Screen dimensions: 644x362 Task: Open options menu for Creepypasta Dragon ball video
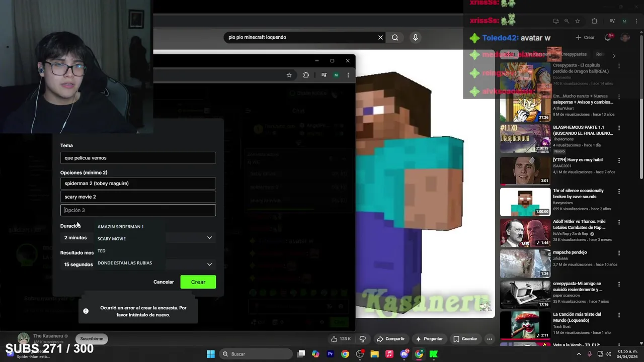(619, 66)
